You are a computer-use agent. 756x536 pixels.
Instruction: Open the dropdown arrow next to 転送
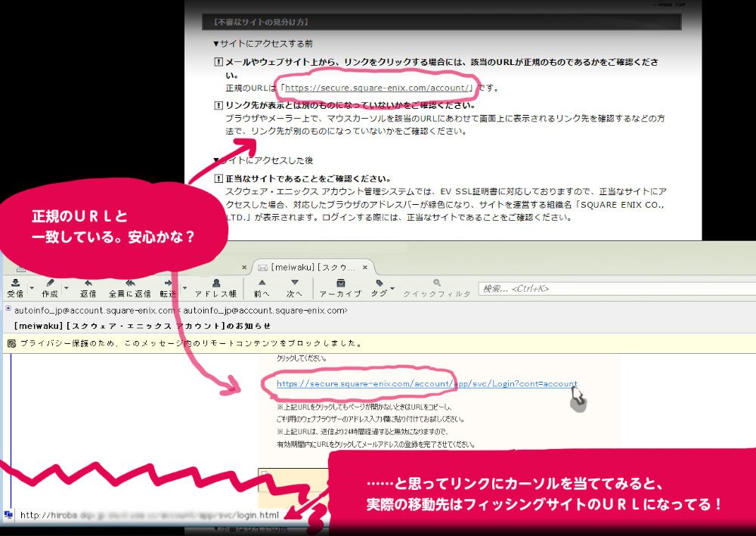pos(184,288)
